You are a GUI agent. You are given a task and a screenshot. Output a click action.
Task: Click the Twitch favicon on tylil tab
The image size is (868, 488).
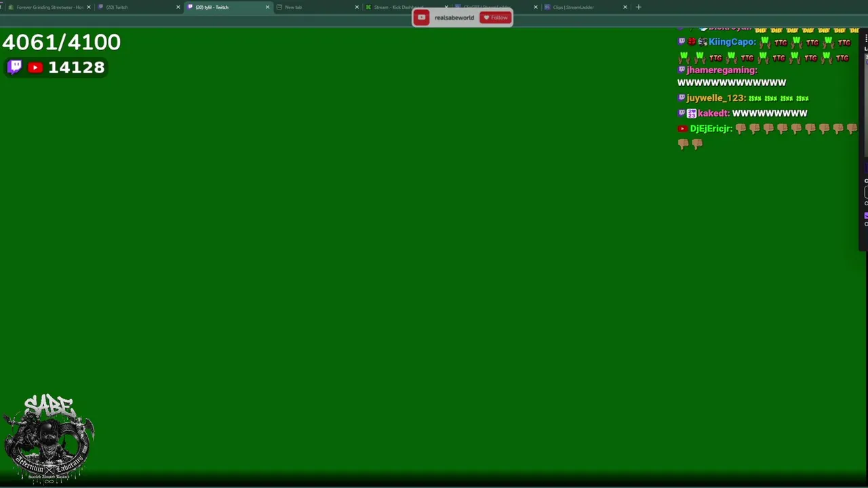[190, 7]
